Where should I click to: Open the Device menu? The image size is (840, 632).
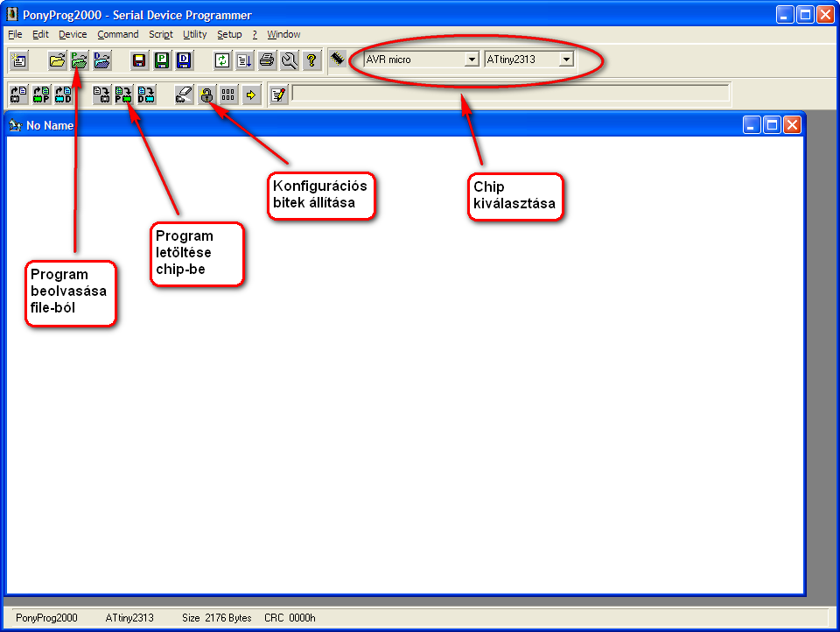[73, 34]
